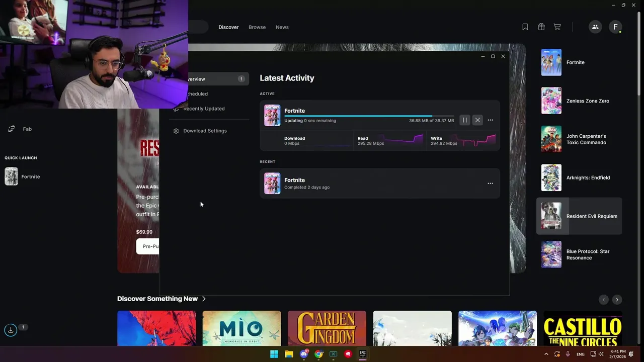Open Windows Start menu
644x362 pixels.
274,354
